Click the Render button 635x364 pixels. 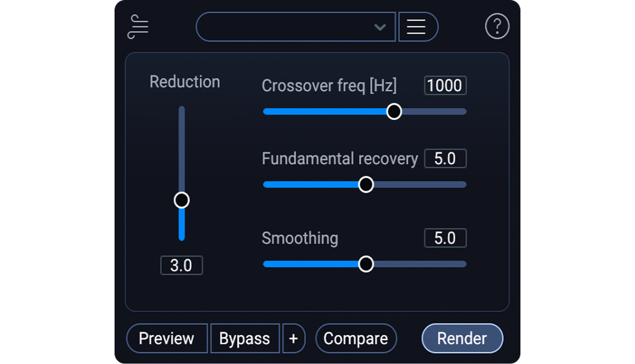[x=462, y=338]
